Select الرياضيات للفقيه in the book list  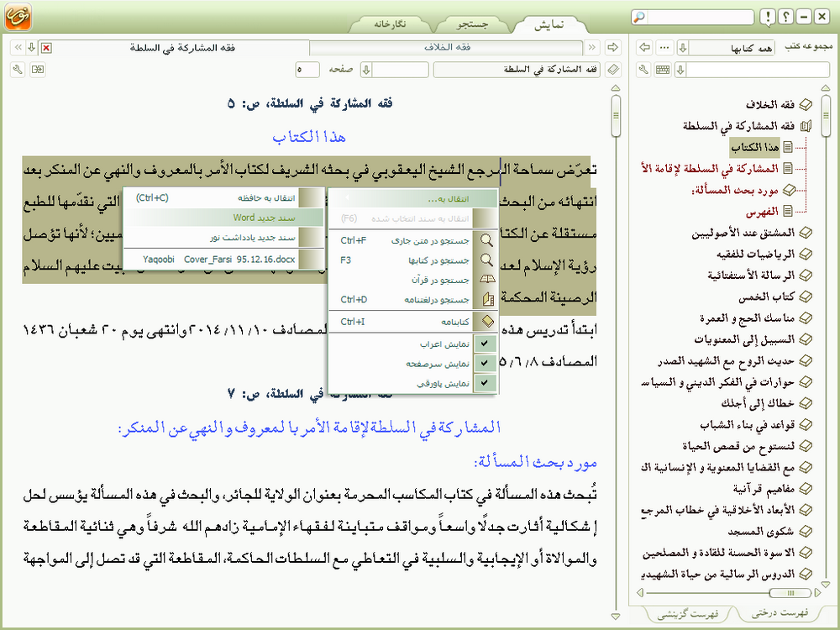(x=755, y=255)
